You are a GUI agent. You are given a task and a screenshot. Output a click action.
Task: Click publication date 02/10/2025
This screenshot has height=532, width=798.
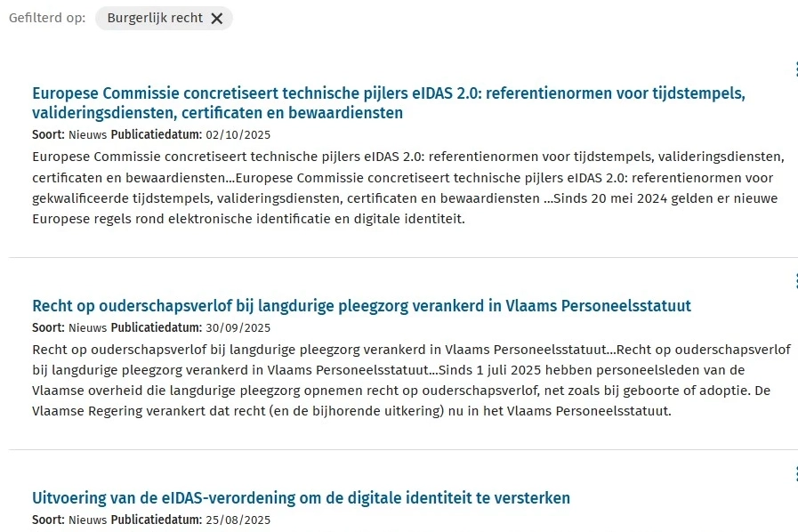point(238,135)
